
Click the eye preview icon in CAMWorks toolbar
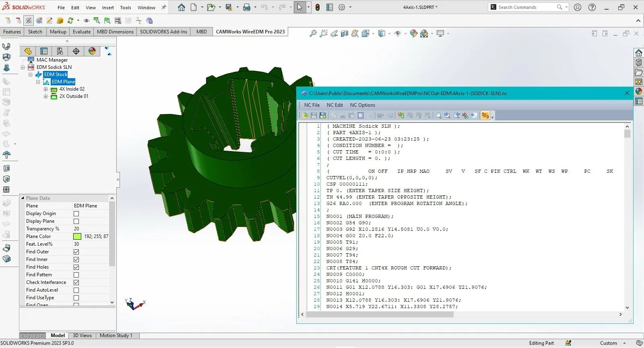[86, 21]
